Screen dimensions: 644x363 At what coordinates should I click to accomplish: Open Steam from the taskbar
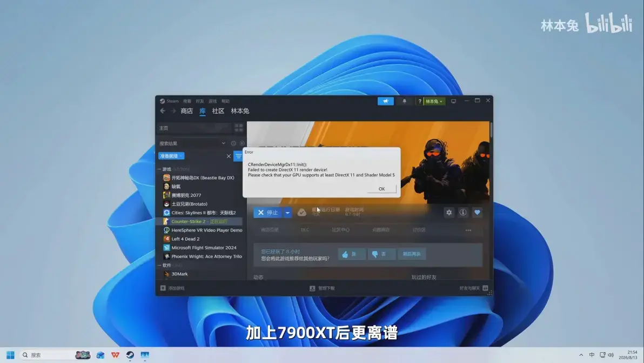[x=130, y=355]
